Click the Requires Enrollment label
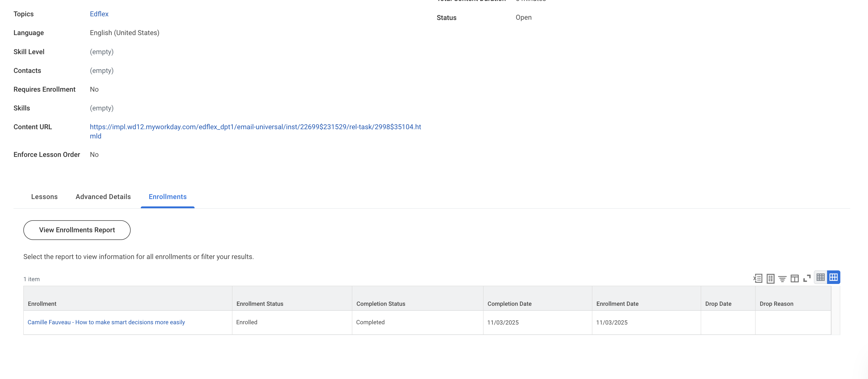The width and height of the screenshot is (868, 379). coord(45,89)
